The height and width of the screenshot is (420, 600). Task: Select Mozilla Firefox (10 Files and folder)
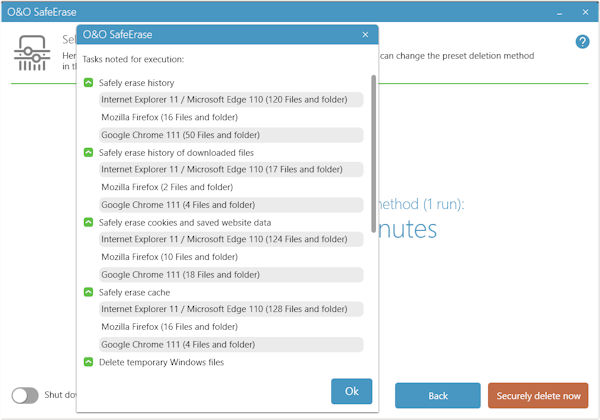coord(231,257)
